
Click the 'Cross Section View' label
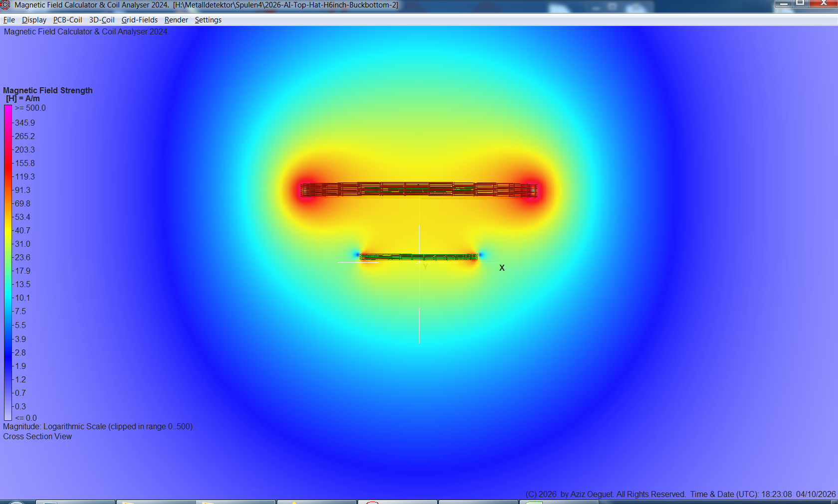[x=37, y=436]
